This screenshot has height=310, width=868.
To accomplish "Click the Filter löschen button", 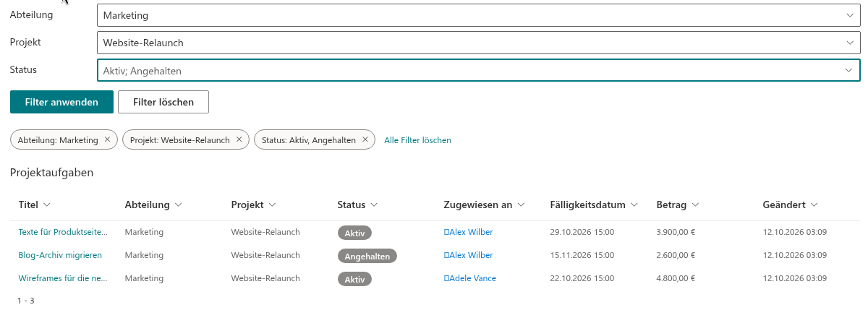I will pyautogui.click(x=163, y=102).
